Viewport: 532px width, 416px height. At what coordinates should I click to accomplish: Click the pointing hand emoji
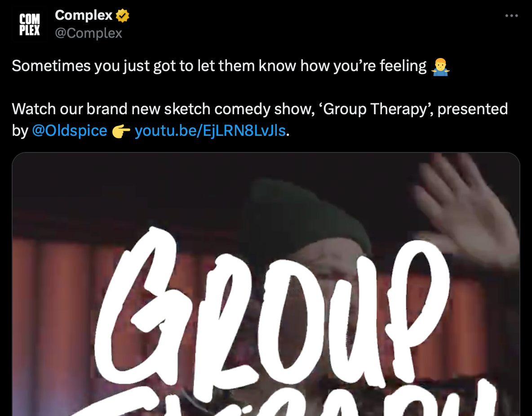121,131
